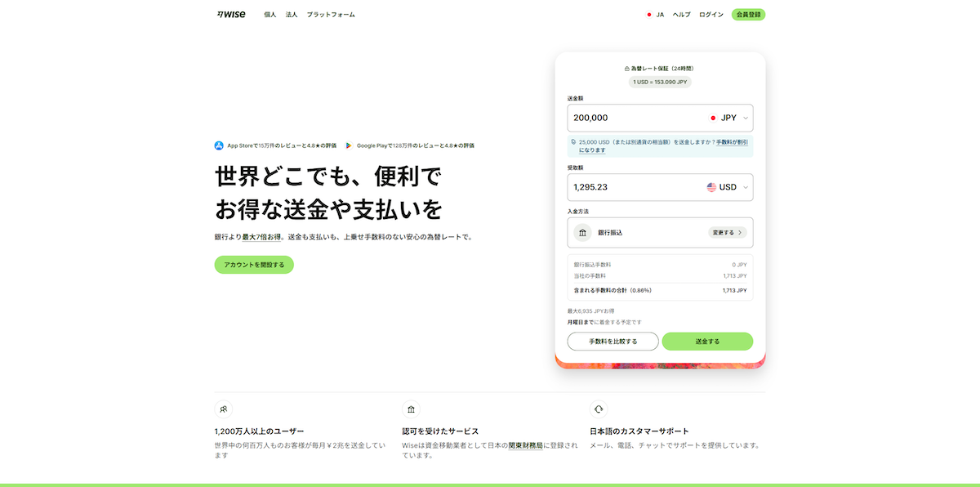Click the 1 USD = 153.090 JPY rate pill

coord(660,82)
